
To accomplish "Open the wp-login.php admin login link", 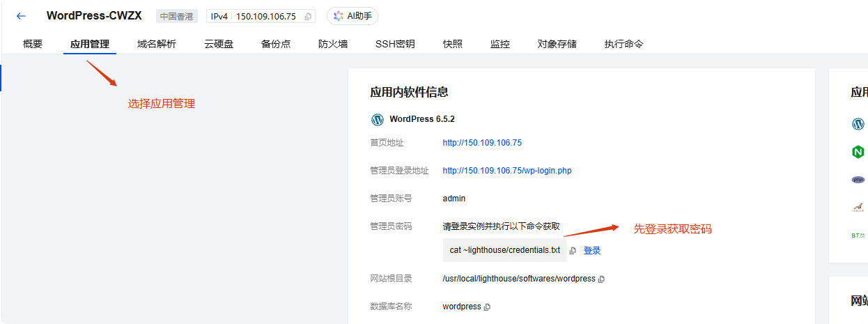I will (507, 171).
